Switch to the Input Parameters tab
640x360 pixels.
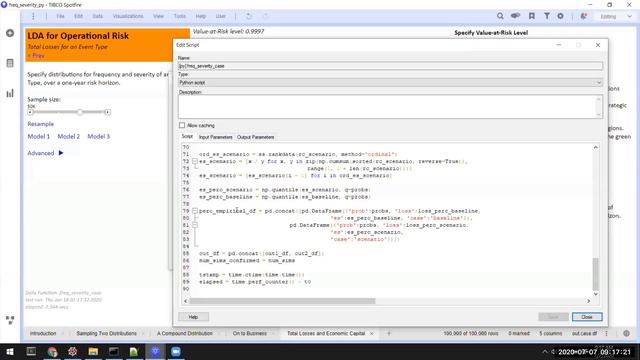(216, 137)
